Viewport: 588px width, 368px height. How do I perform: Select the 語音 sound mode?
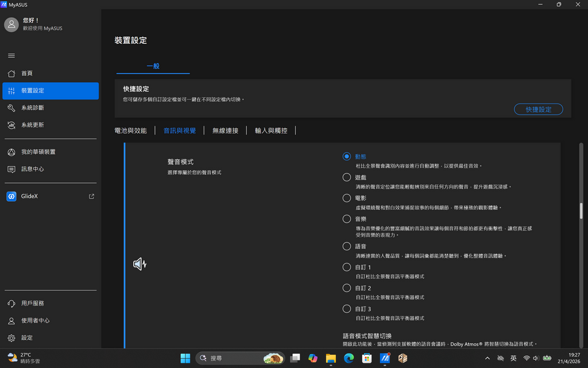[x=346, y=246]
